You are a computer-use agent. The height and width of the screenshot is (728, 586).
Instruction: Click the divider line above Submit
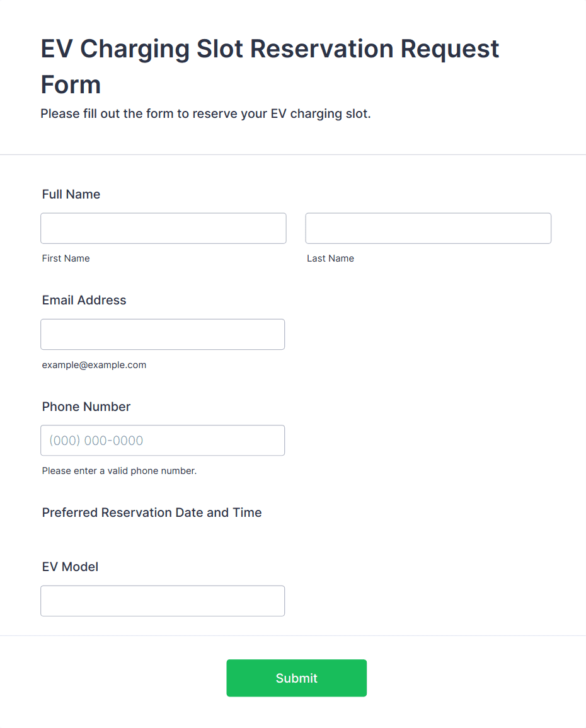293,635
